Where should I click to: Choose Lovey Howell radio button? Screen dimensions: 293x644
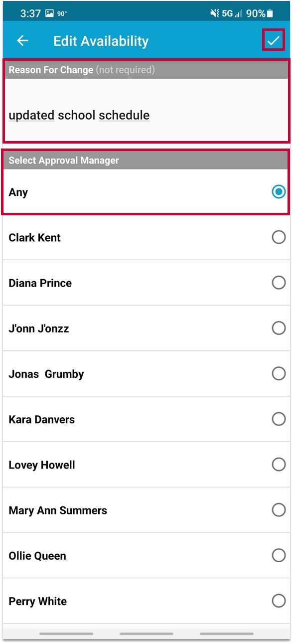click(279, 465)
